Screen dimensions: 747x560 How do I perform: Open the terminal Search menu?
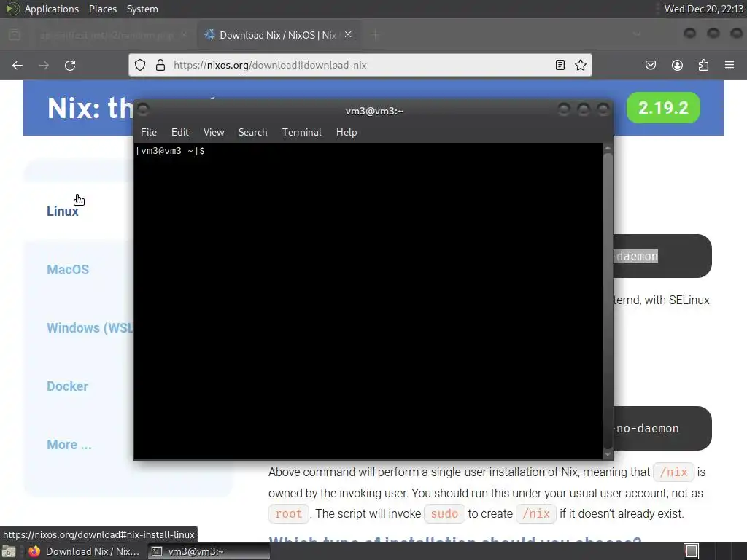tap(252, 133)
